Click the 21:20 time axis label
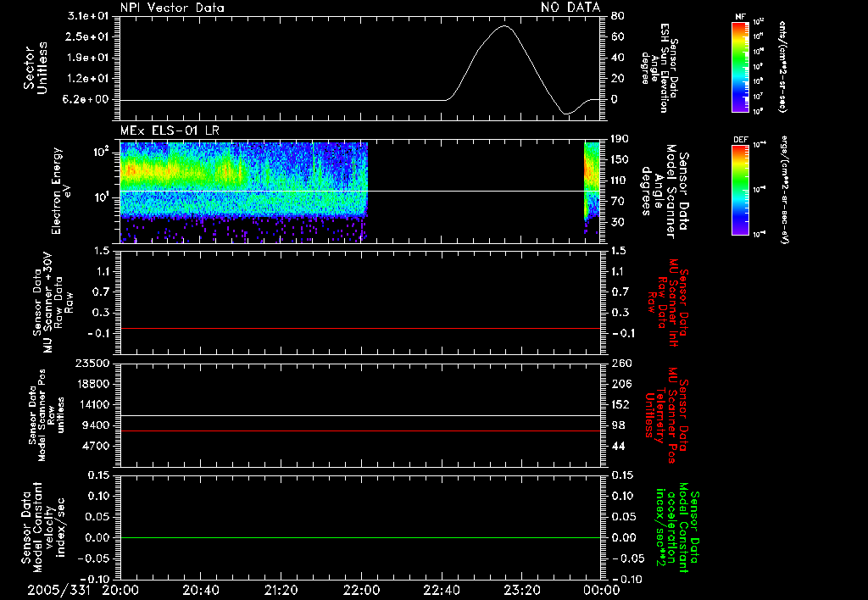Image resolution: width=868 pixels, height=600 pixels. coord(281,590)
